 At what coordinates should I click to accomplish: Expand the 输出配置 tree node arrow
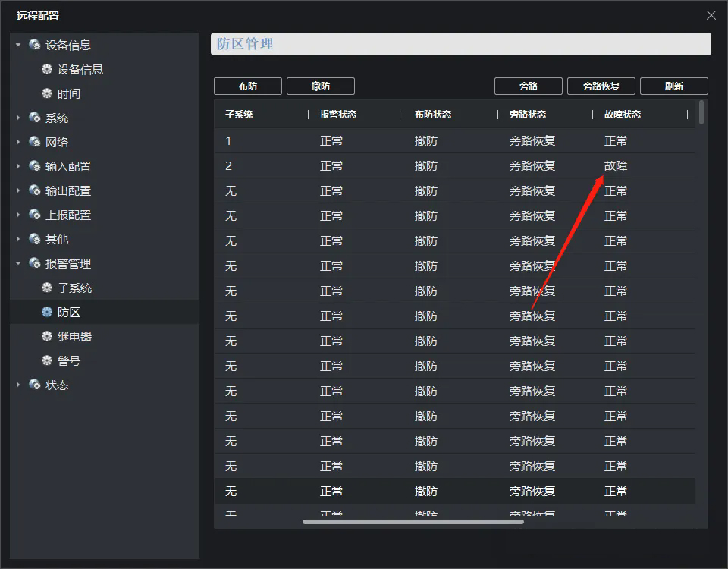tap(18, 190)
